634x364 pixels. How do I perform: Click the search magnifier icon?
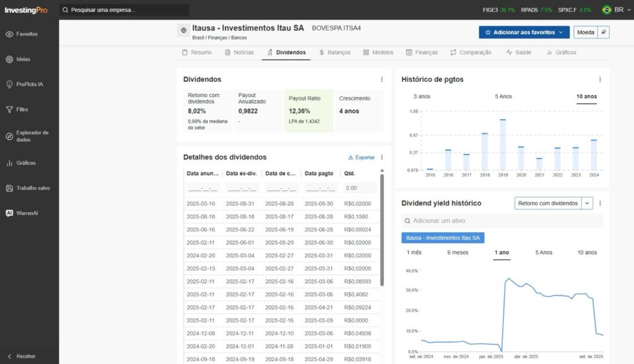(65, 10)
